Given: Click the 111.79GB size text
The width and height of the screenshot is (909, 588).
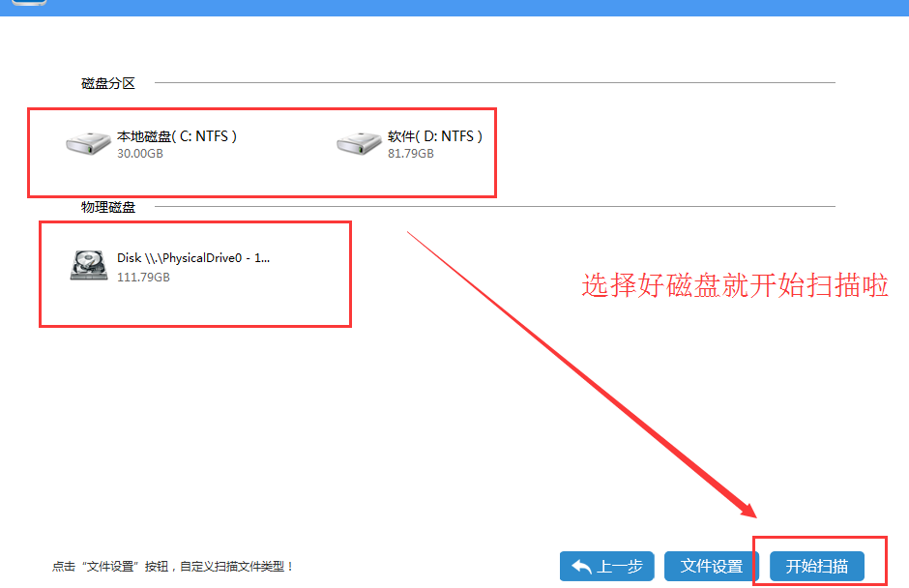Looking at the screenshot, I should pyautogui.click(x=143, y=278).
